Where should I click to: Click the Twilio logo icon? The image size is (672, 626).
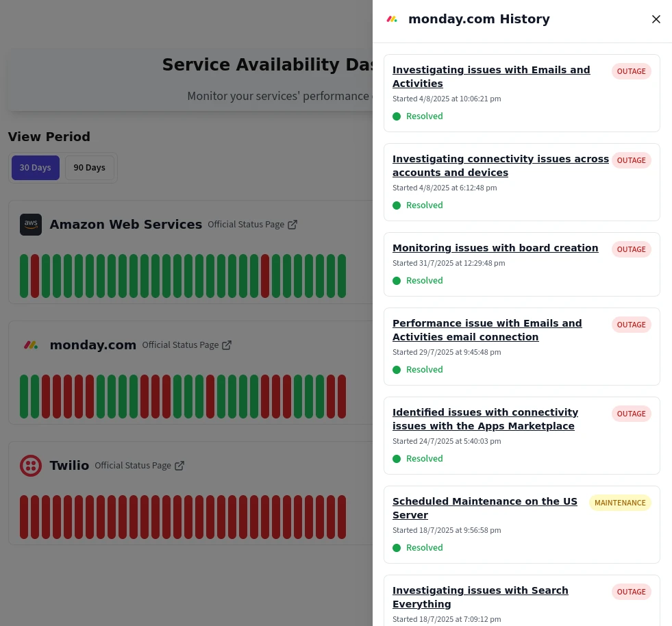[31, 465]
